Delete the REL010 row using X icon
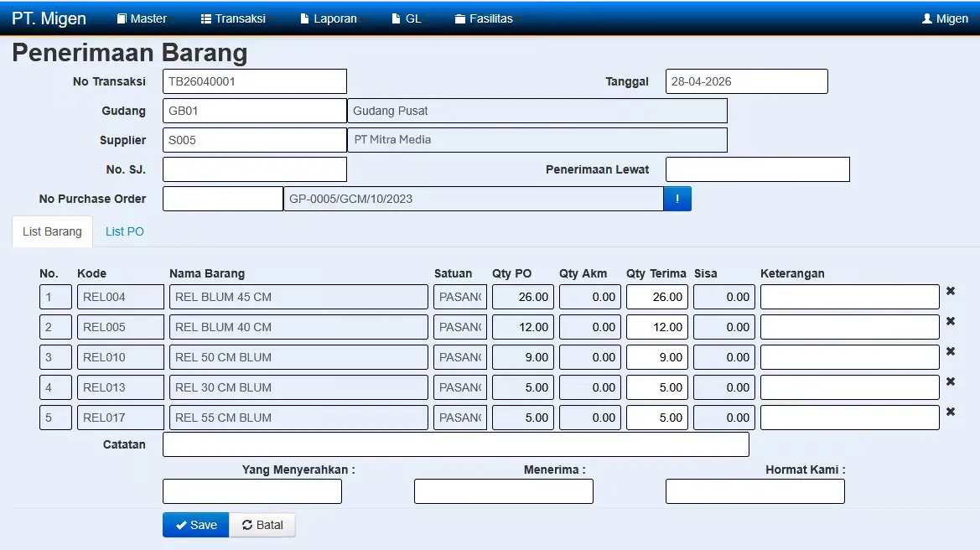The width and height of the screenshot is (980, 550). [950, 351]
